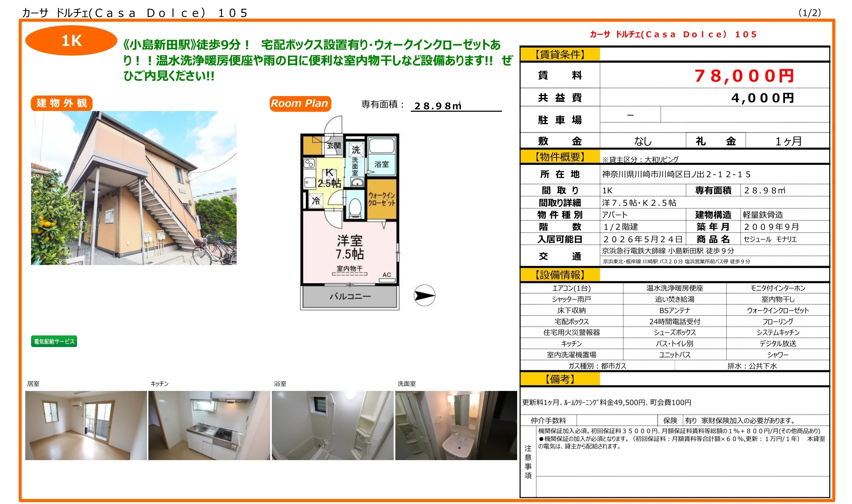The width and height of the screenshot is (852, 504).
Task: Click the Room Plan orange label
Action: 300,104
